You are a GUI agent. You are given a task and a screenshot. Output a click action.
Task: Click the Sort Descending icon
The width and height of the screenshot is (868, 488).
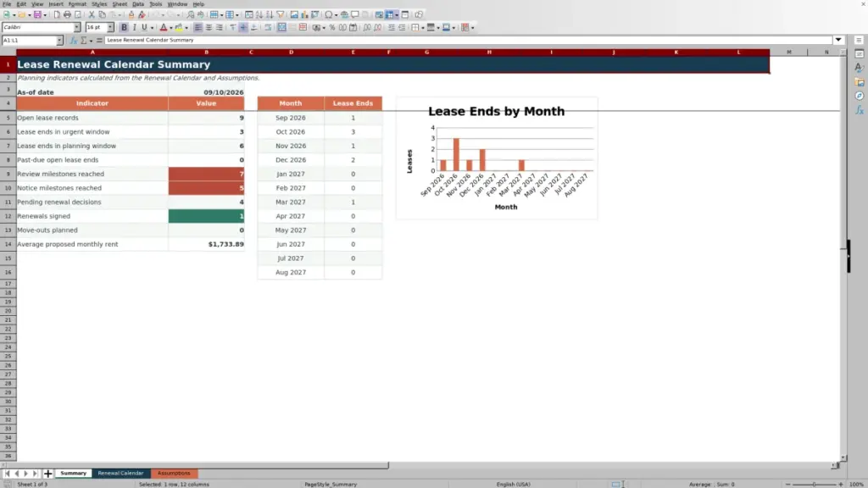coord(270,14)
